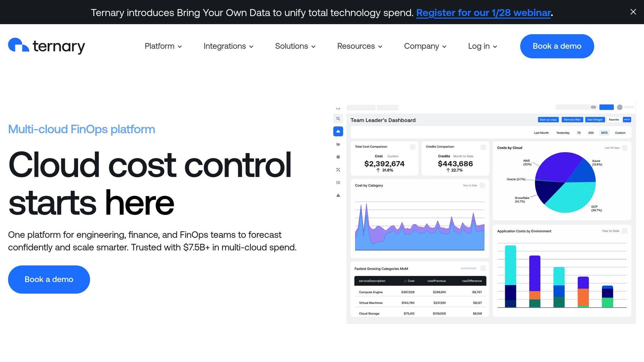
Task: Click the sidebar expand arrow icon
Action: (x=338, y=109)
